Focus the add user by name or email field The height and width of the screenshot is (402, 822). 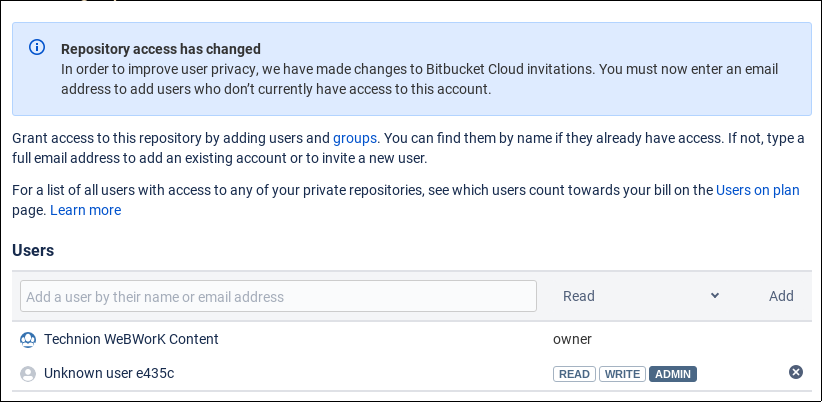[278, 296]
